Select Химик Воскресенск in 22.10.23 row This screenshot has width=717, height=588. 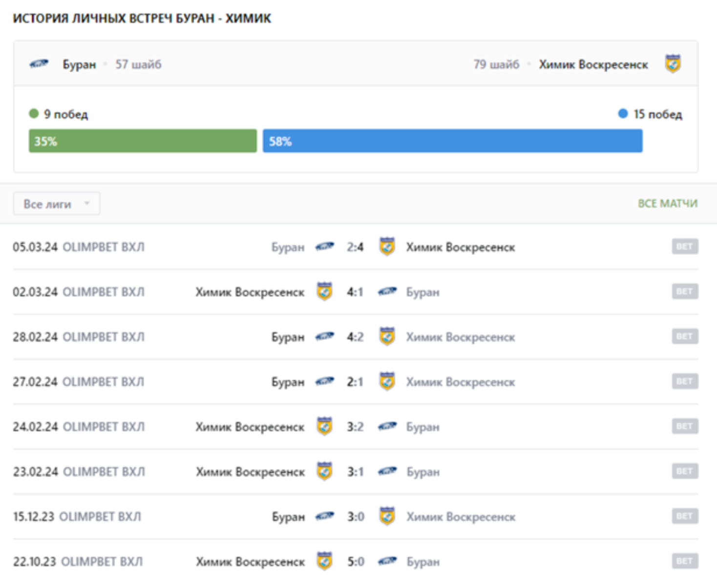(x=250, y=562)
